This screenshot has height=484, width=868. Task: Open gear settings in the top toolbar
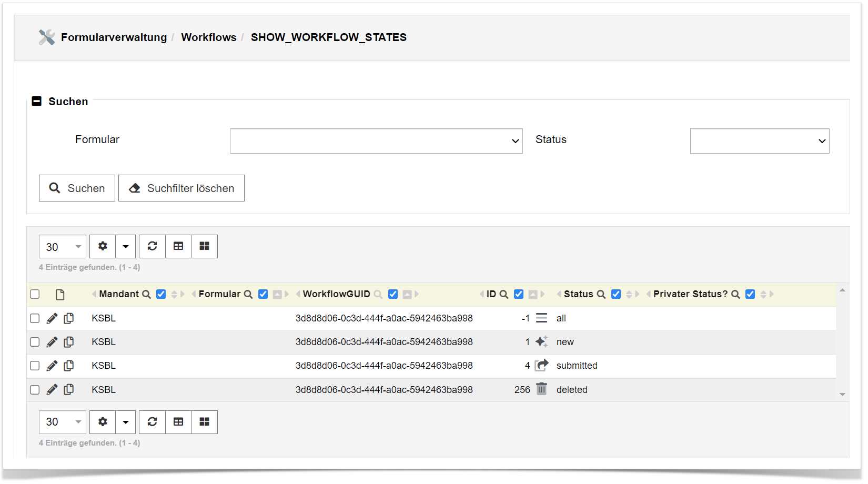(103, 246)
